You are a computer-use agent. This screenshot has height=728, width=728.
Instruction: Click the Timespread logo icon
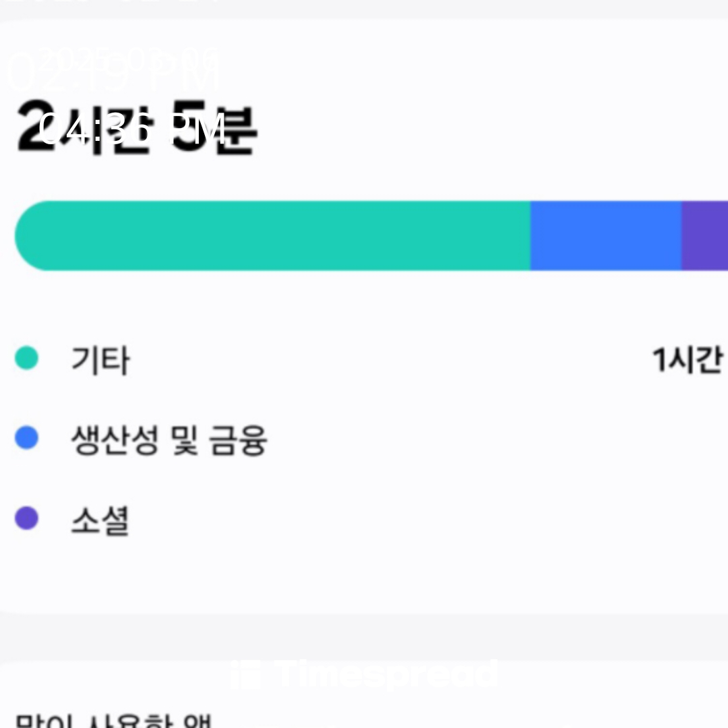tap(245, 675)
